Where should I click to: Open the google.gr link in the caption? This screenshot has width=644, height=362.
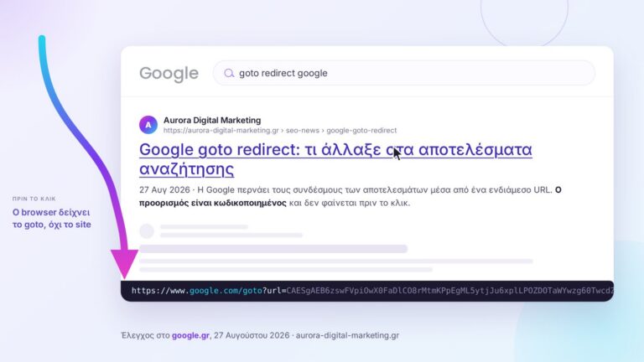pos(190,335)
